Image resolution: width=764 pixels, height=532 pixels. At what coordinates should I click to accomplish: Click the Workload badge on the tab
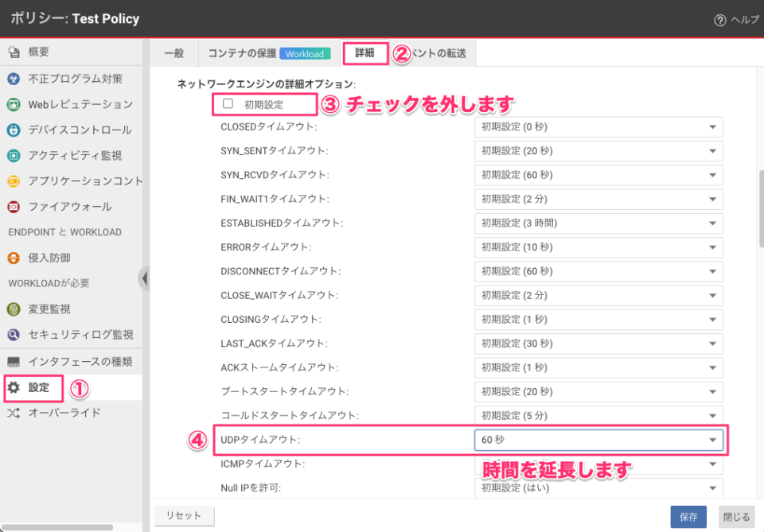(x=305, y=53)
